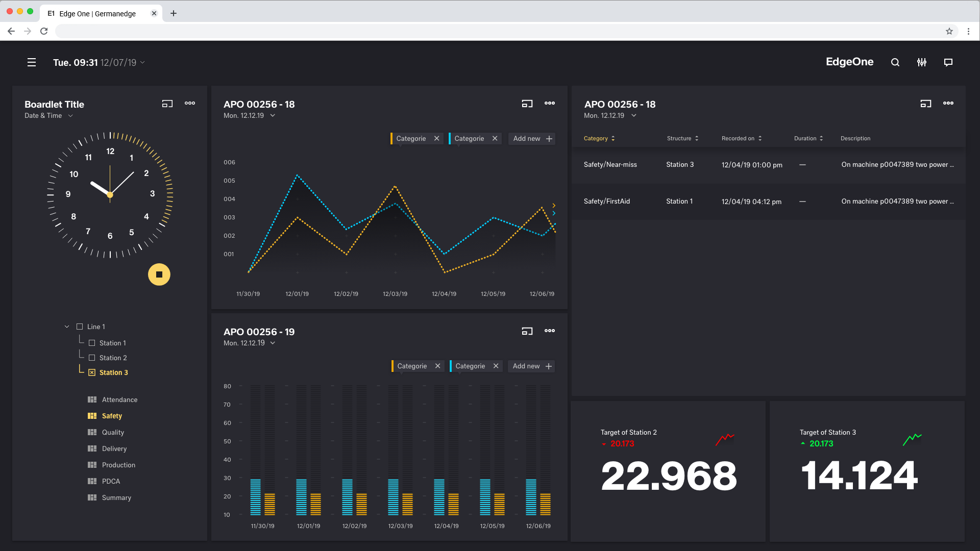This screenshot has height=551, width=980.
Task: Open the hamburger menu
Action: (32, 62)
